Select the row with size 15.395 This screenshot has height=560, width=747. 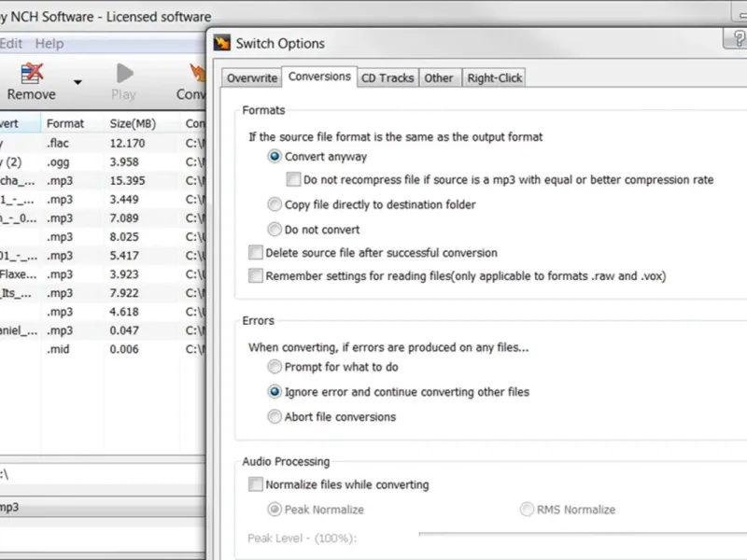tap(103, 180)
